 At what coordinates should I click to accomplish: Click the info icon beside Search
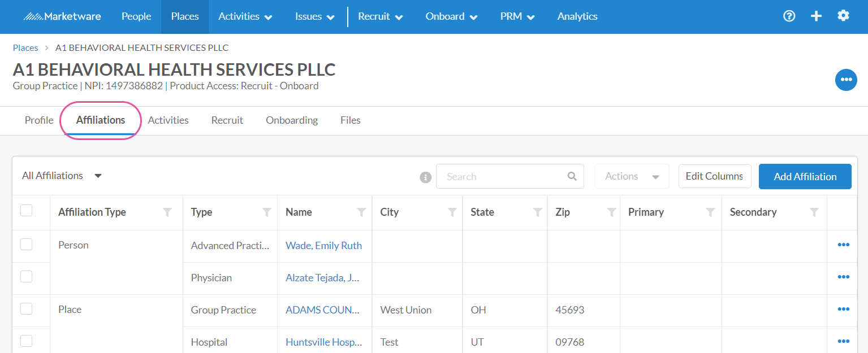pyautogui.click(x=426, y=177)
